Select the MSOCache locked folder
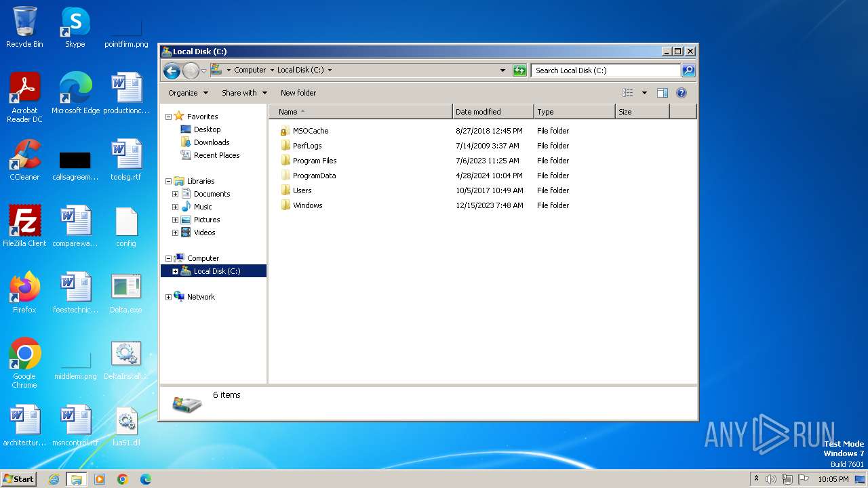 (310, 131)
